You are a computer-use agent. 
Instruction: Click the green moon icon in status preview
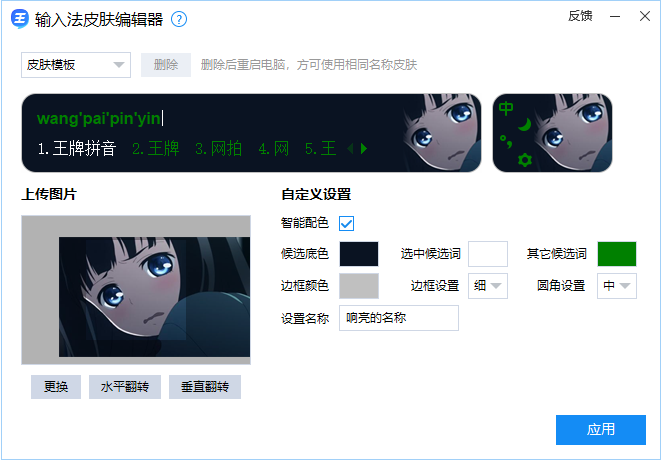(x=524, y=125)
